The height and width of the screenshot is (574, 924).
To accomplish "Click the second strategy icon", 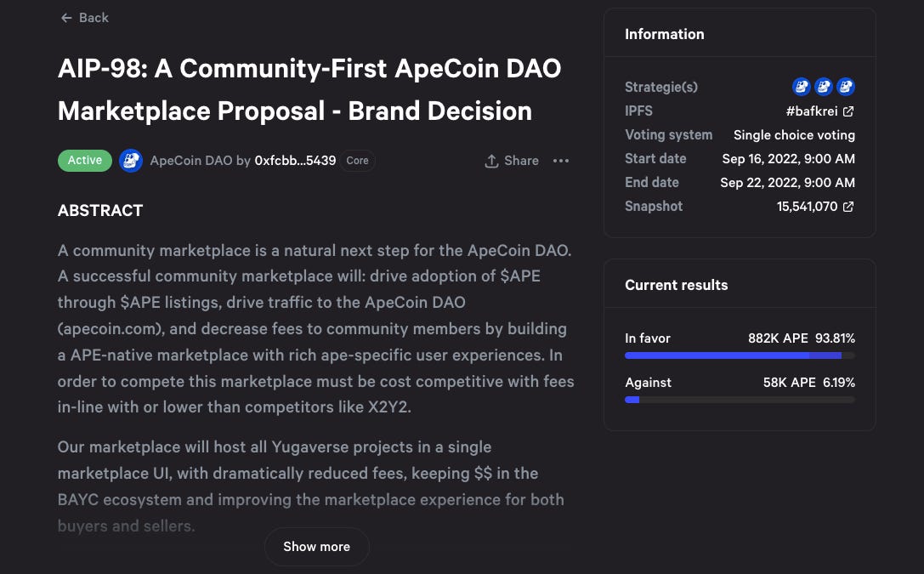I will click(x=823, y=87).
